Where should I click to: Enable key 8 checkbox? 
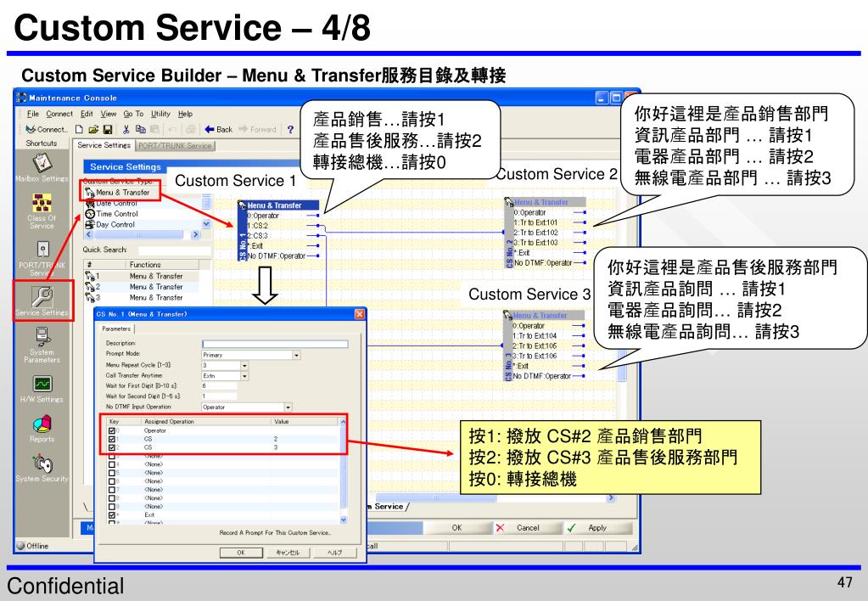pos(112,498)
